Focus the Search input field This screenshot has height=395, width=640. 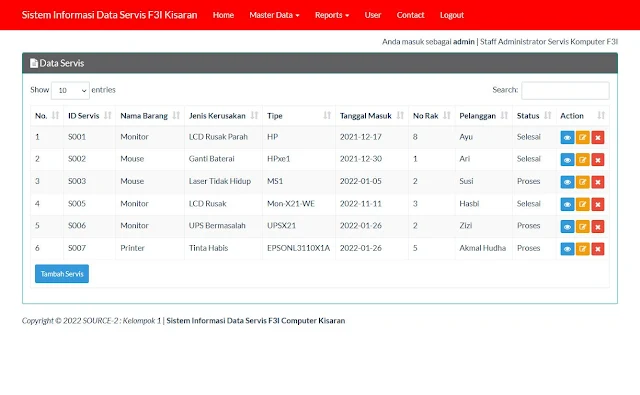click(x=565, y=91)
